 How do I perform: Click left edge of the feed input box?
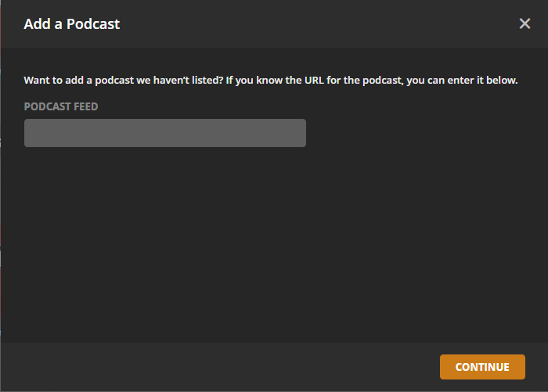click(29, 133)
